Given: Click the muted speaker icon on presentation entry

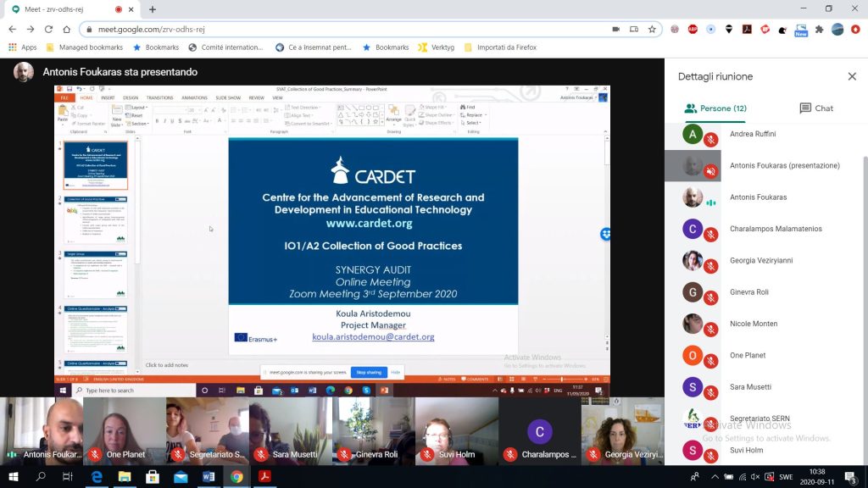Looking at the screenshot, I should [711, 171].
